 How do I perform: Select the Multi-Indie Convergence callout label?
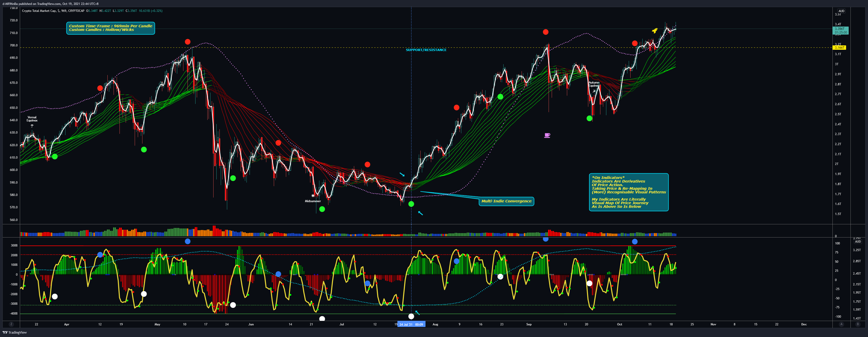[506, 201]
